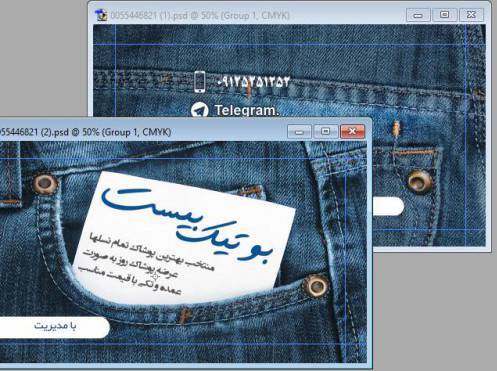Click the Photoshop document icon in the (1).psd title bar
This screenshot has width=497, height=371.
coord(101,15)
